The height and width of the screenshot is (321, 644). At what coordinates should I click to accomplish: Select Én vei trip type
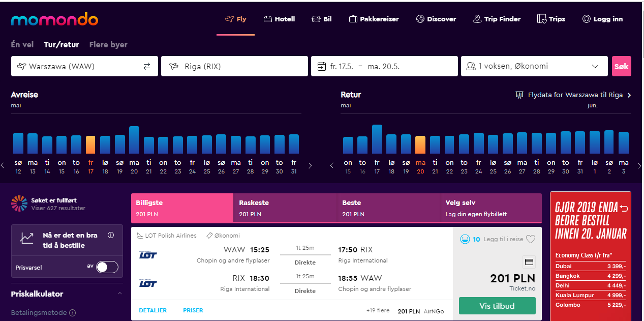pyautogui.click(x=22, y=45)
